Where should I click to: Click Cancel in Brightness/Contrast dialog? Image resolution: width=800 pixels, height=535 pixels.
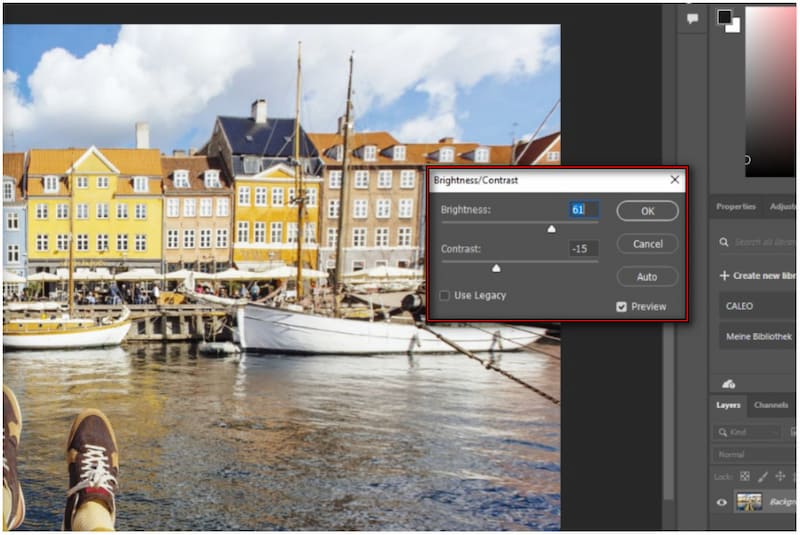[647, 244]
